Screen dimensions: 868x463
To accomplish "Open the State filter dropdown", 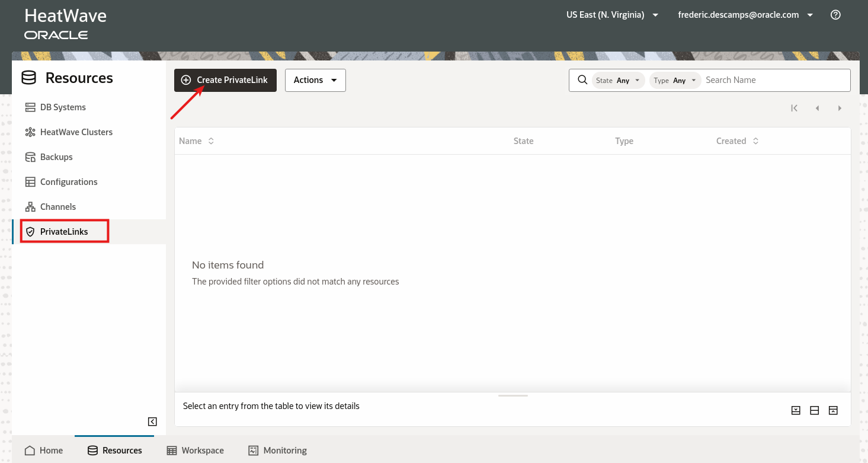I will [619, 81].
